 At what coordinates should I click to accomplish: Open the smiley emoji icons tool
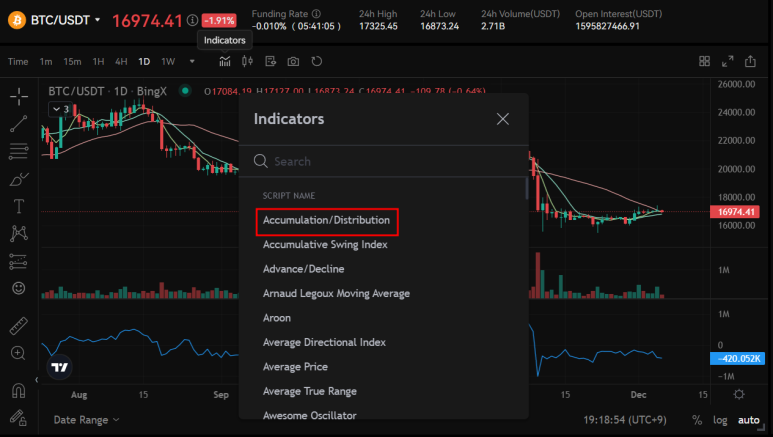19,288
